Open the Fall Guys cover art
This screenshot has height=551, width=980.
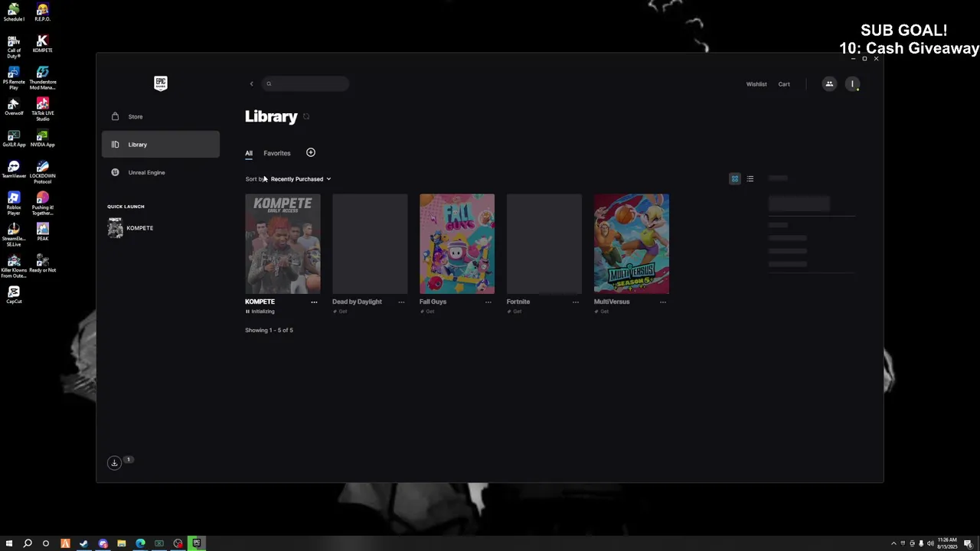[457, 243]
